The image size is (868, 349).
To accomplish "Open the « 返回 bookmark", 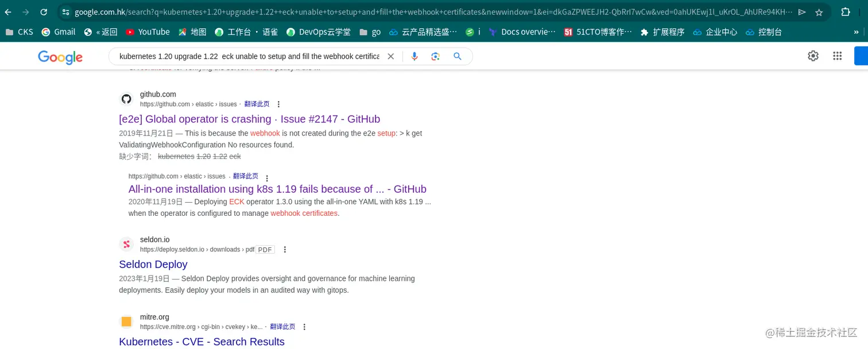I will click(100, 32).
